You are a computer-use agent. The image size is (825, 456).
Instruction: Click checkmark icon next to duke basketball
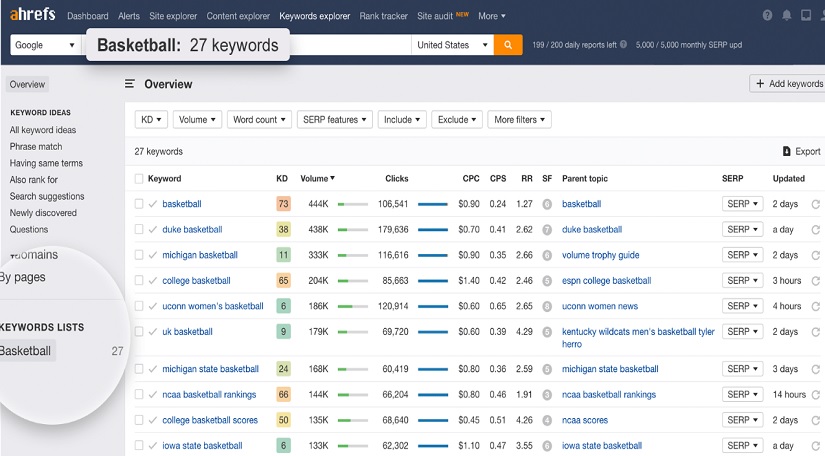coord(153,230)
